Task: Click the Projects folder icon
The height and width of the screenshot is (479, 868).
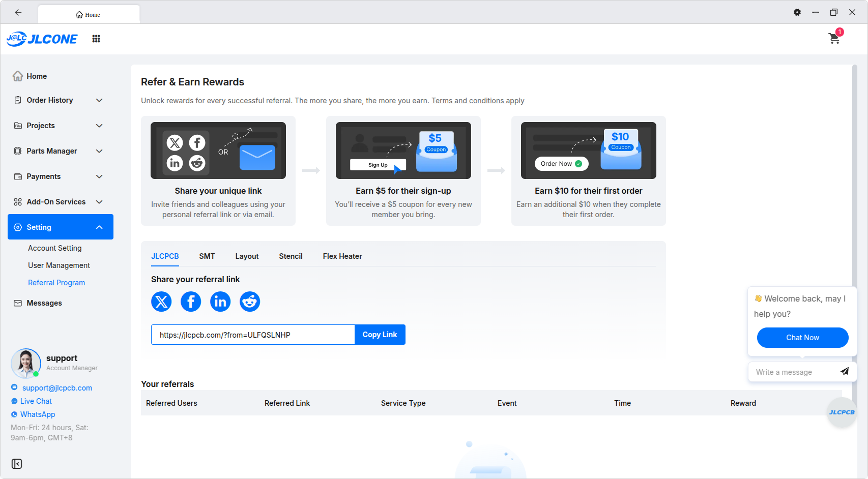Action: [x=18, y=126]
